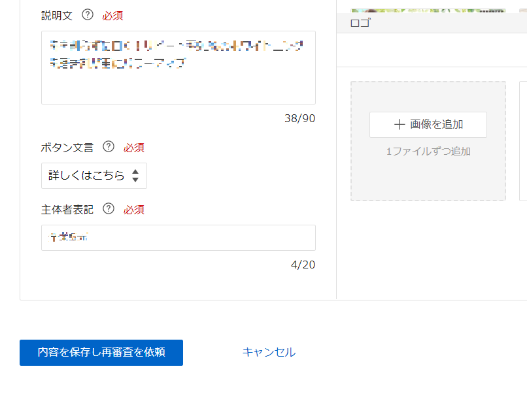
Task: Click the 画像を追加 button
Action: pyautogui.click(x=428, y=125)
